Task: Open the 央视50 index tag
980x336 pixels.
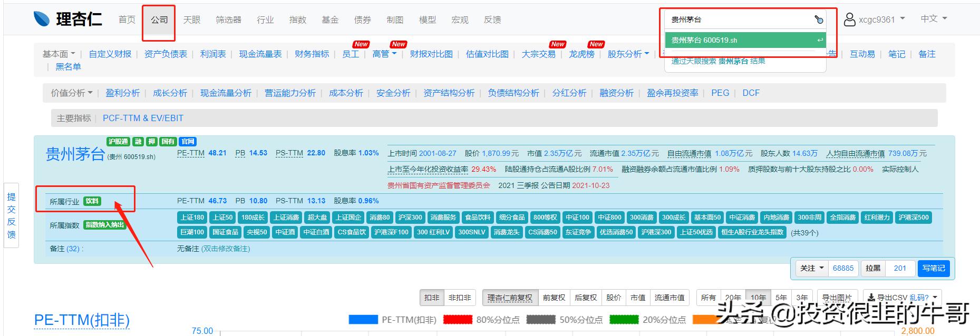Action: click(257, 232)
